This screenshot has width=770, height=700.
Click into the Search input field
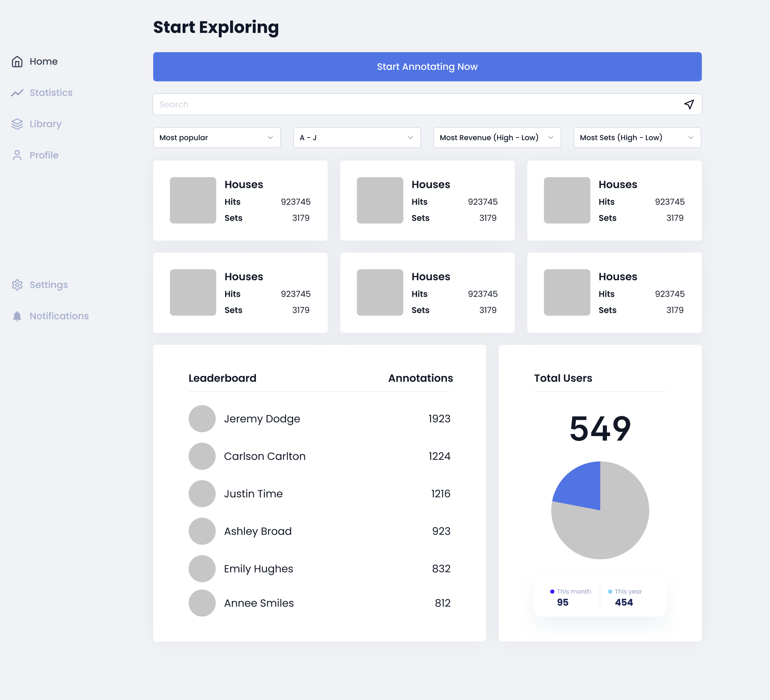click(416, 104)
